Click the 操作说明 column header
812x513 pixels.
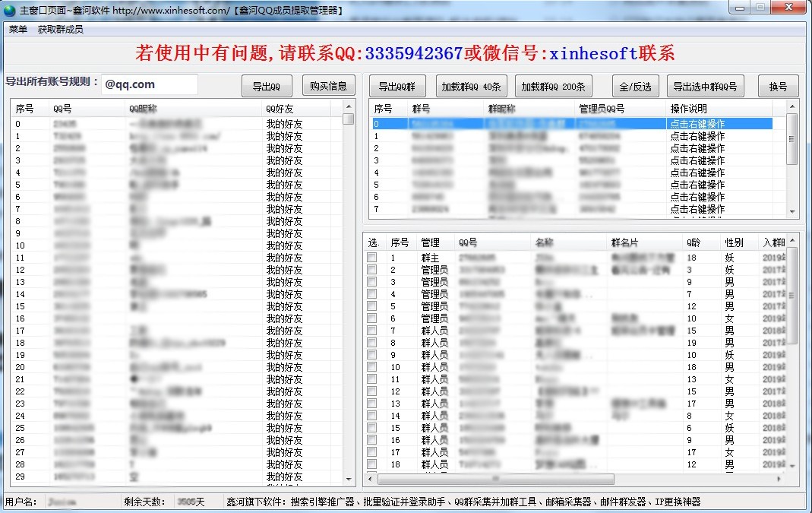(719, 109)
